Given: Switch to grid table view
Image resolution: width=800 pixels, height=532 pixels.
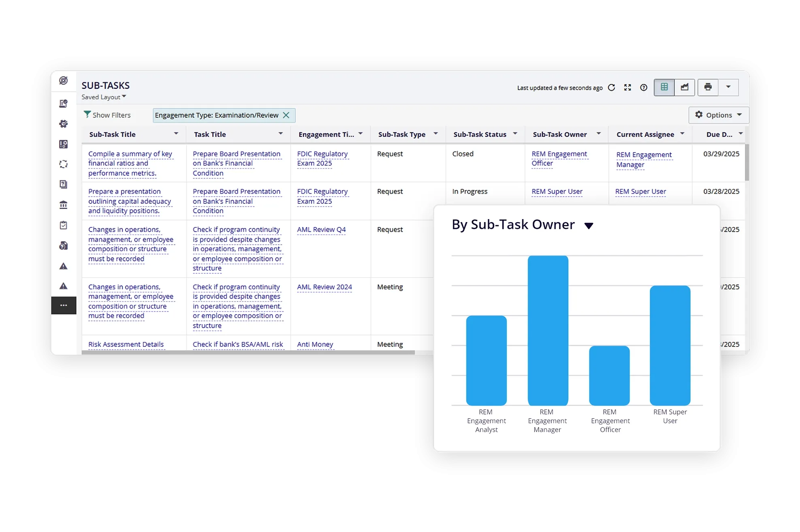Looking at the screenshot, I should (664, 87).
